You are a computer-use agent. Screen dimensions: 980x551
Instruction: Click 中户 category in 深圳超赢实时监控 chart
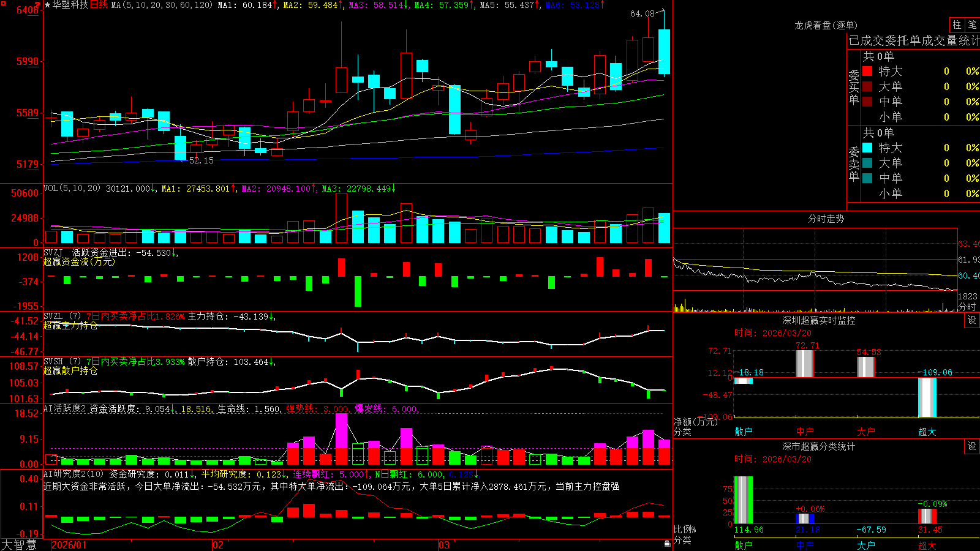coord(805,432)
